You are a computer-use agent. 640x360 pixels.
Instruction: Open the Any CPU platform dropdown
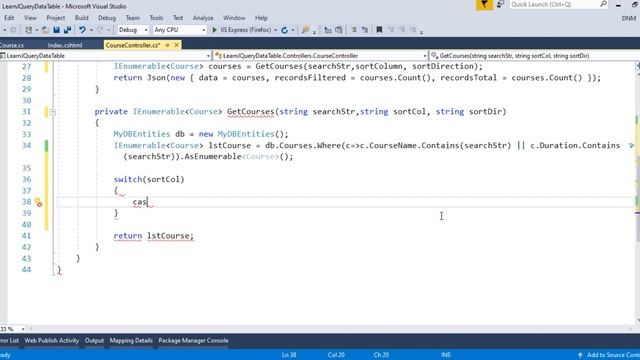coord(180,30)
